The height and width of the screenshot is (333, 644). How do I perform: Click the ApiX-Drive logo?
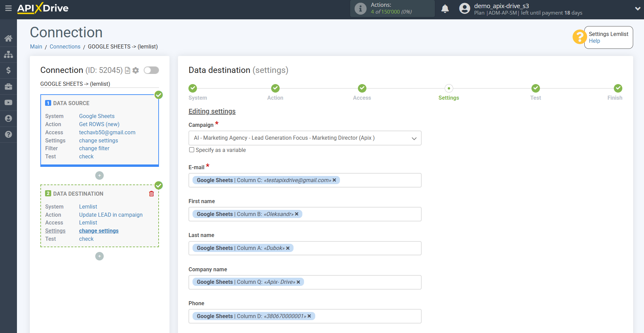[43, 8]
